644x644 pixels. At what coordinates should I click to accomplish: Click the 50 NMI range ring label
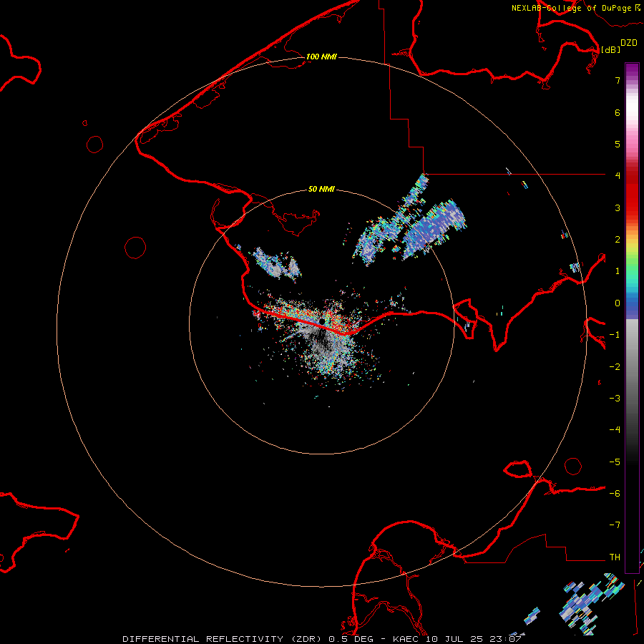tap(321, 189)
